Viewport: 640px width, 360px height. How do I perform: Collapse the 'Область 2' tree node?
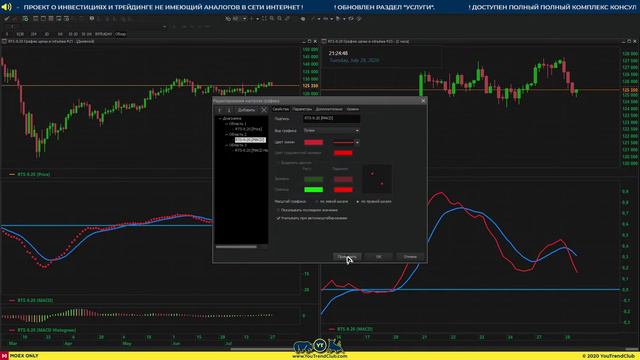click(x=226, y=134)
